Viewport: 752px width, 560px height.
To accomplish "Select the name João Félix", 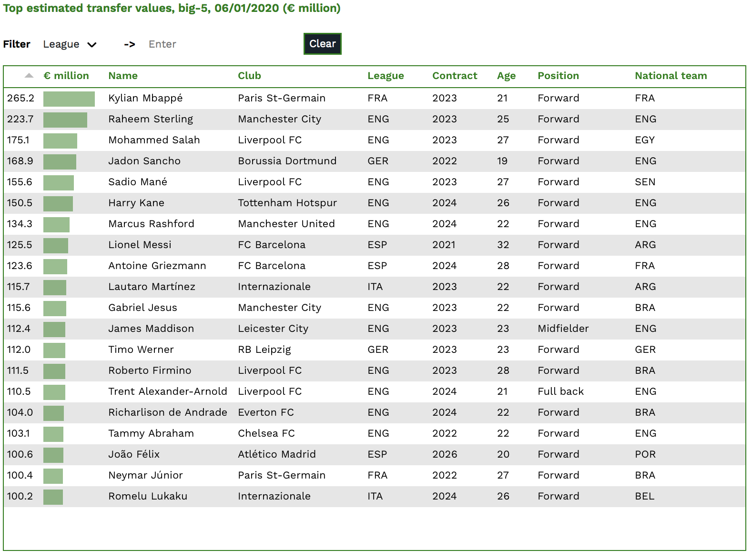I will coord(134,454).
